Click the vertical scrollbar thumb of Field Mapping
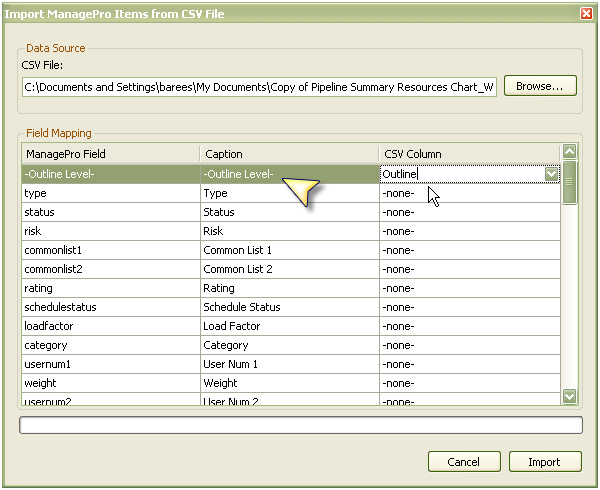600x490 pixels. (x=569, y=182)
